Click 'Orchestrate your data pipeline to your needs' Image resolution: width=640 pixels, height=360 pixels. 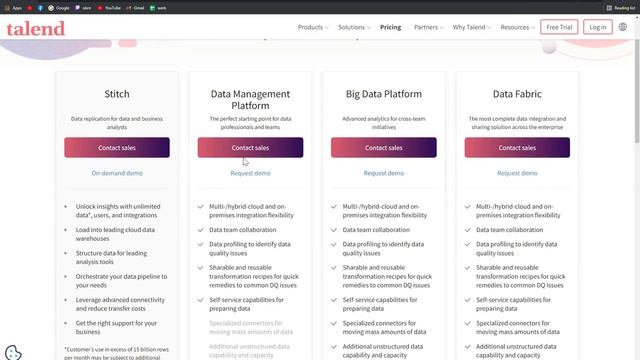pyautogui.click(x=121, y=281)
